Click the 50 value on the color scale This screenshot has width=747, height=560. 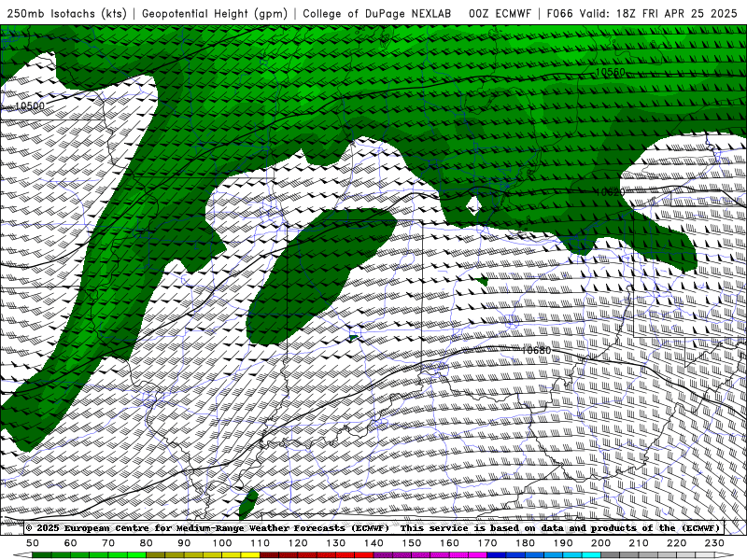[33, 543]
